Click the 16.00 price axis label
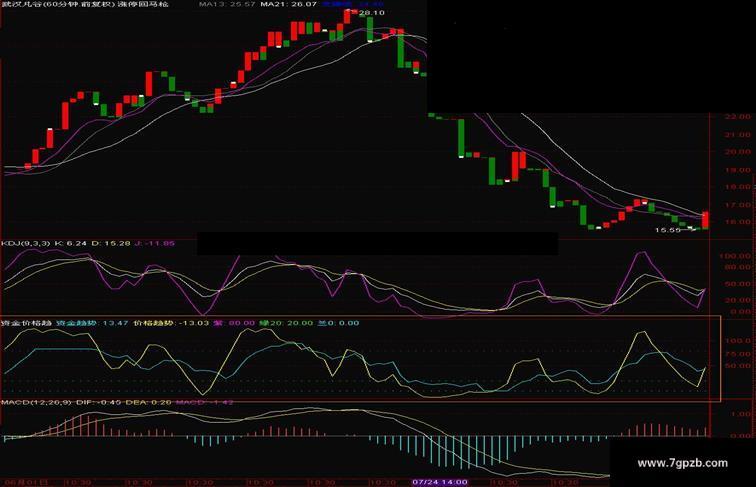 (x=738, y=222)
